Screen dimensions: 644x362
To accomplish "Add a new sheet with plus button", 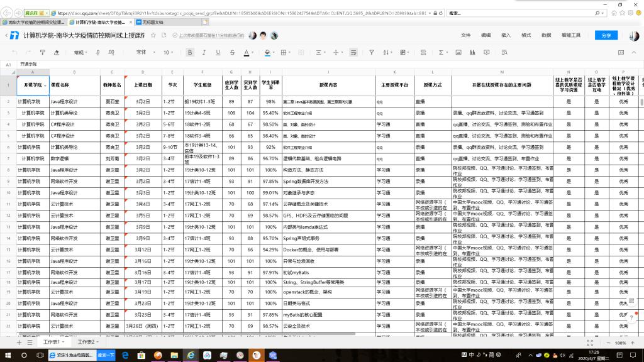I will click(x=19, y=343).
